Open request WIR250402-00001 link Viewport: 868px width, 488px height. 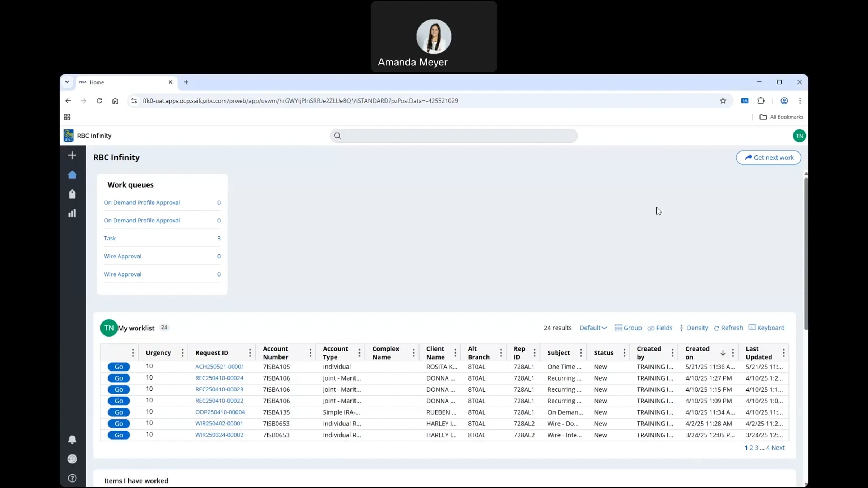pos(218,423)
